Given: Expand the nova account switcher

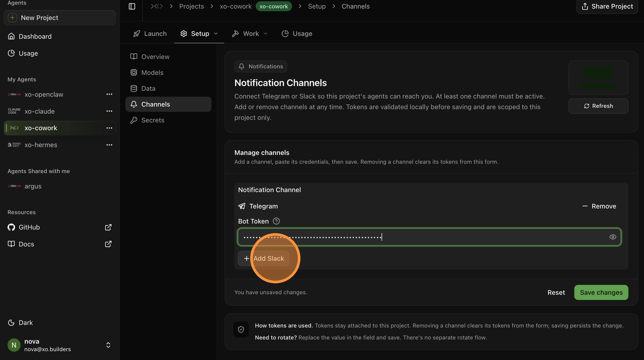Looking at the screenshot, I should 108,345.
